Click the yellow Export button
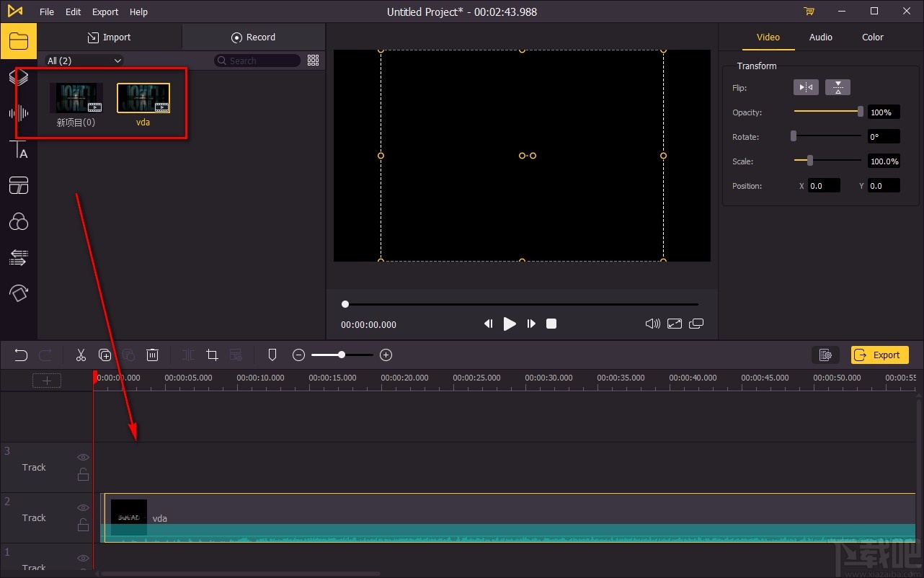924x578 pixels. click(x=879, y=355)
